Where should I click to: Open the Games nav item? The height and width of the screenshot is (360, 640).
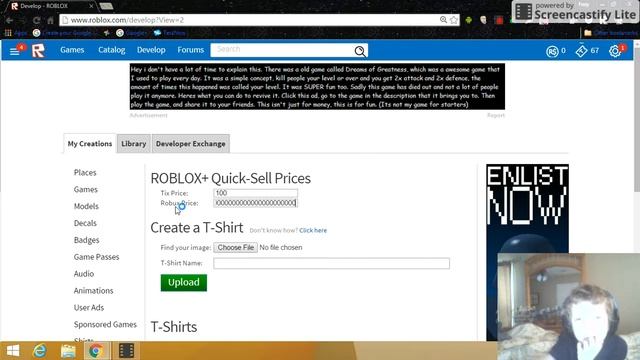(72, 50)
